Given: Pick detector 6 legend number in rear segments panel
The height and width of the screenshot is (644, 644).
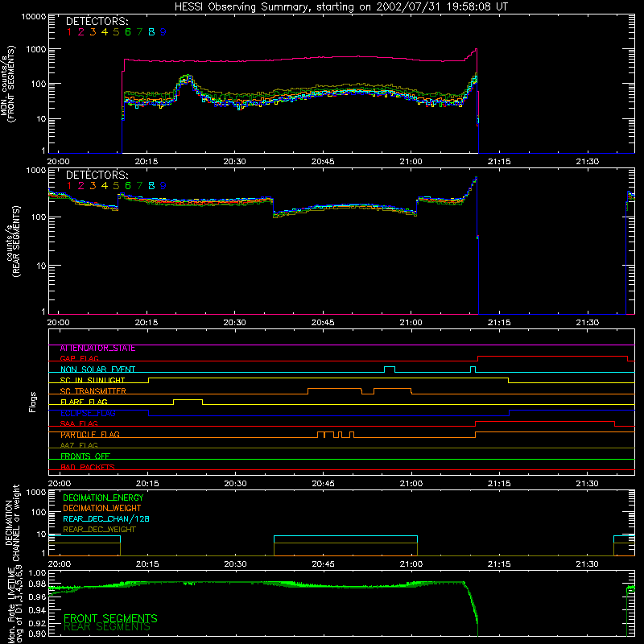Looking at the screenshot, I should [x=128, y=186].
